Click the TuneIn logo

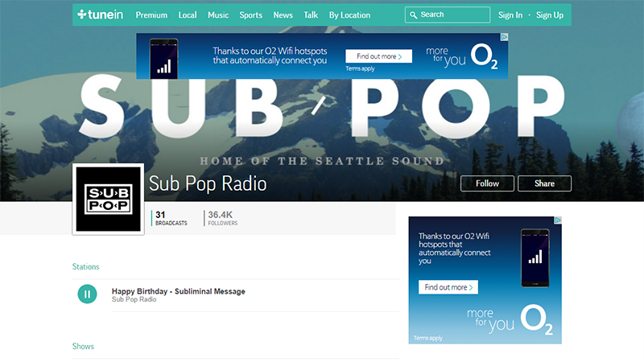100,14
